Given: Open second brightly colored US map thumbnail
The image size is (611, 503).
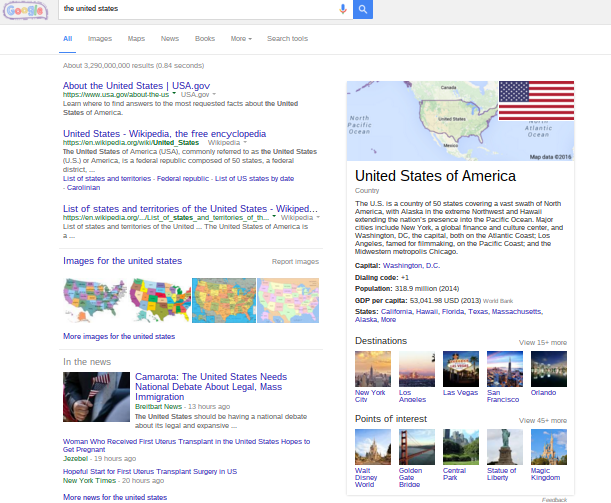Looking at the screenshot, I should (160, 300).
